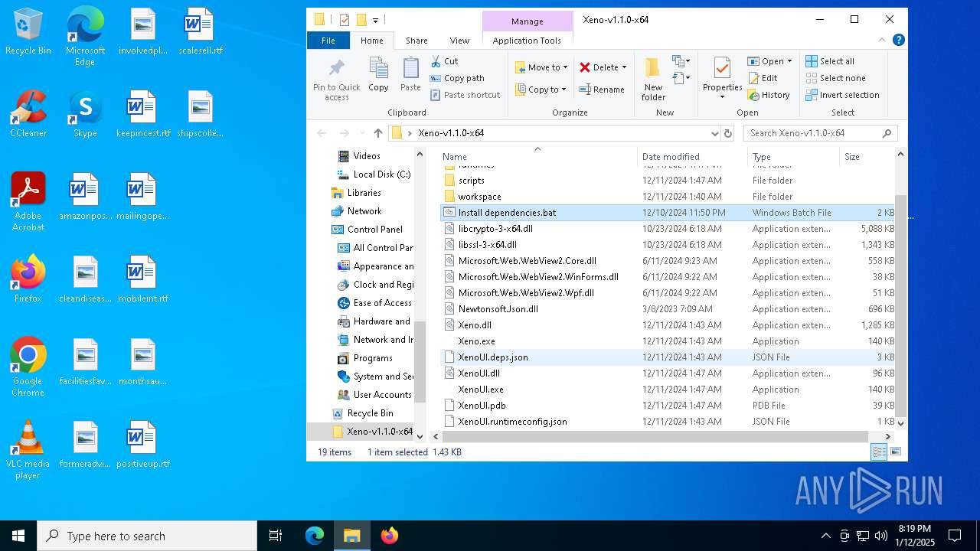Screen dimensions: 980x551
Task: Select Xeno.exe in file list
Action: tap(476, 341)
